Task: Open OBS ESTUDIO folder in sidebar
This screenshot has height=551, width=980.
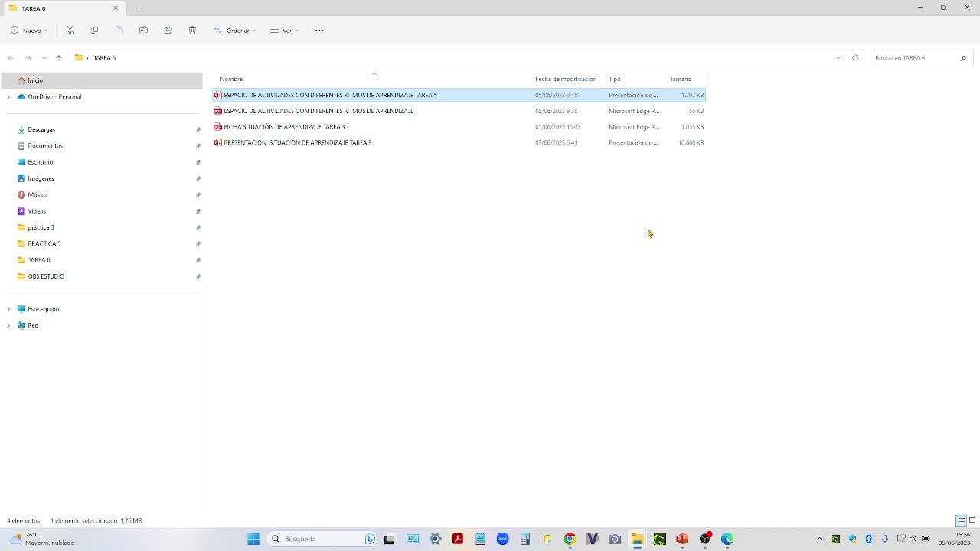Action: pyautogui.click(x=46, y=276)
